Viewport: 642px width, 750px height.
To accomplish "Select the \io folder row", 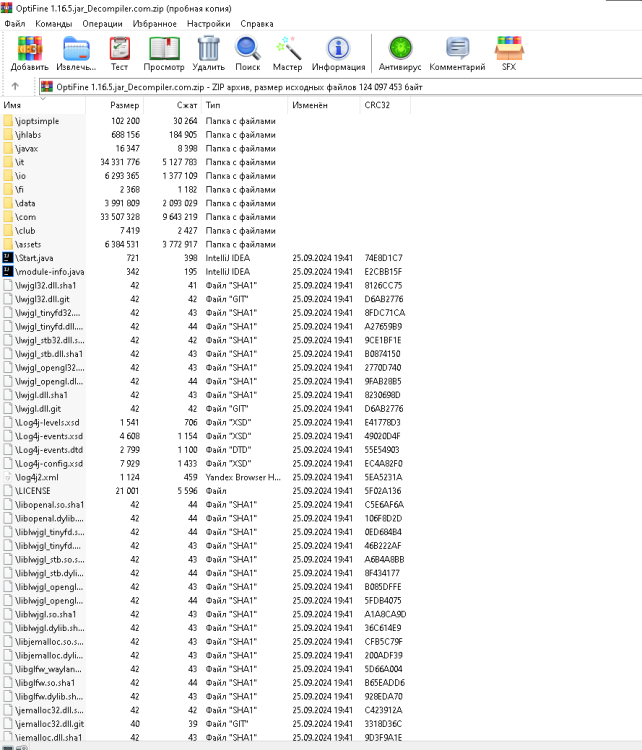I will (x=205, y=176).
